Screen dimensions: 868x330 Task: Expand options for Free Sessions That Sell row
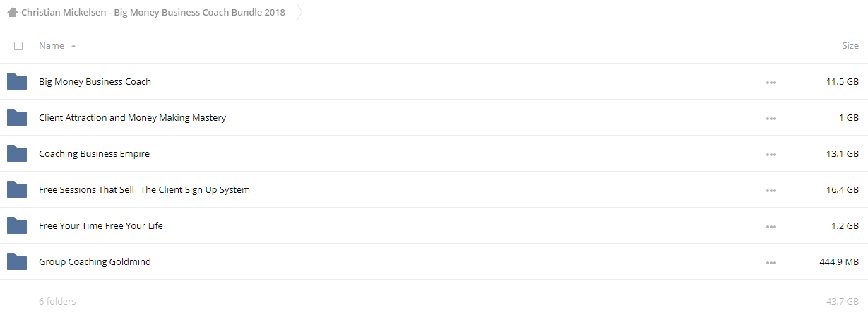coord(771,191)
